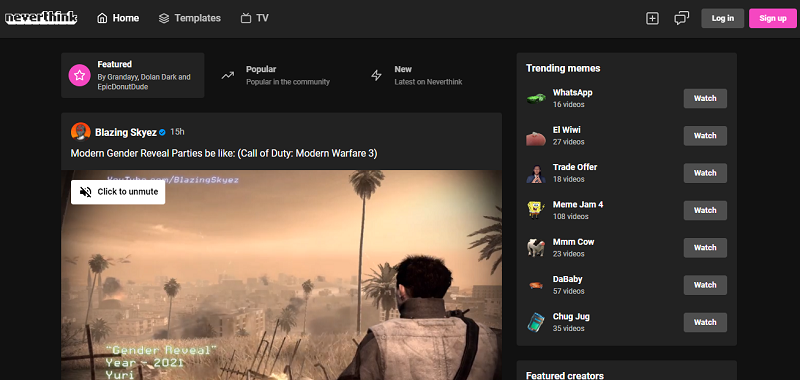Click the Popular trending arrow icon
Viewport: 800px width, 380px height.
(228, 75)
